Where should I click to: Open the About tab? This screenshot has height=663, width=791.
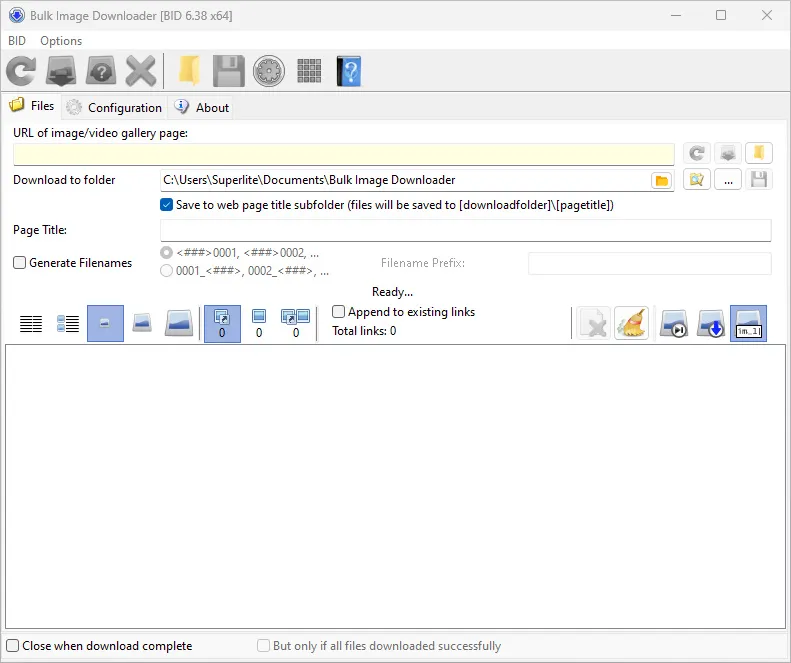pyautogui.click(x=201, y=107)
